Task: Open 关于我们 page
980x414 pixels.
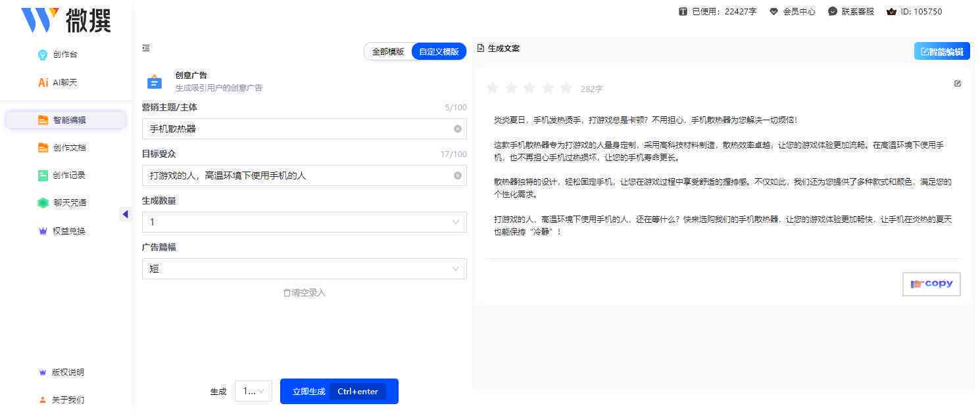Action: coord(61,400)
